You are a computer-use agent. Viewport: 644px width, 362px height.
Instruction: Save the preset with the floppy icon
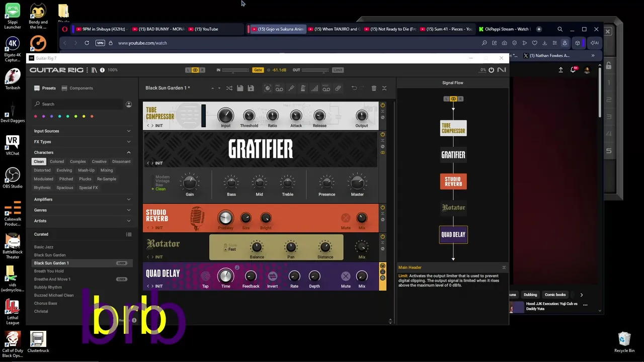click(240, 88)
